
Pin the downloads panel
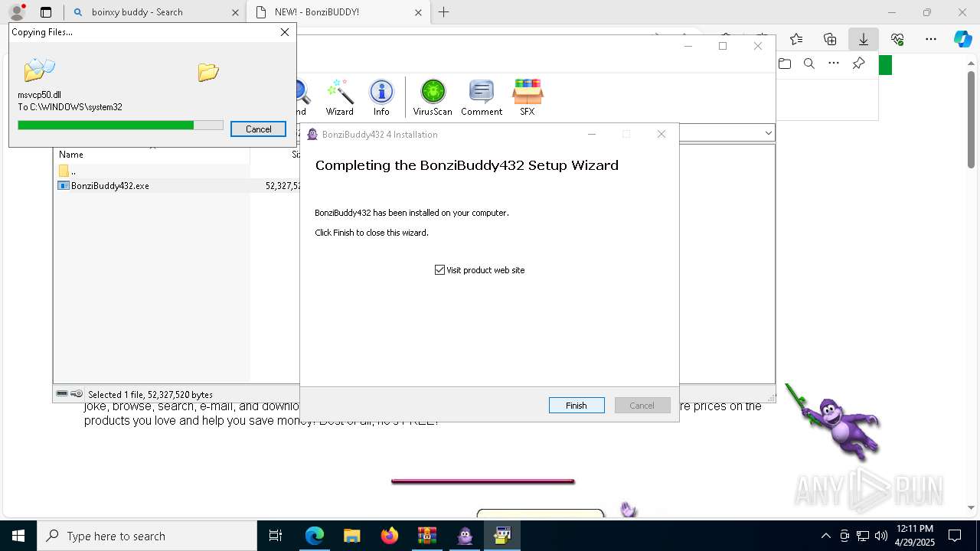[858, 64]
